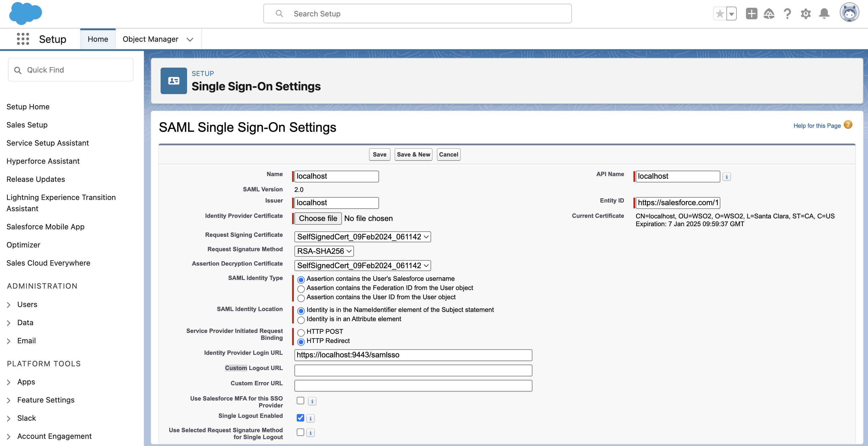Open the Help question mark icon
868x446 pixels.
click(x=787, y=14)
